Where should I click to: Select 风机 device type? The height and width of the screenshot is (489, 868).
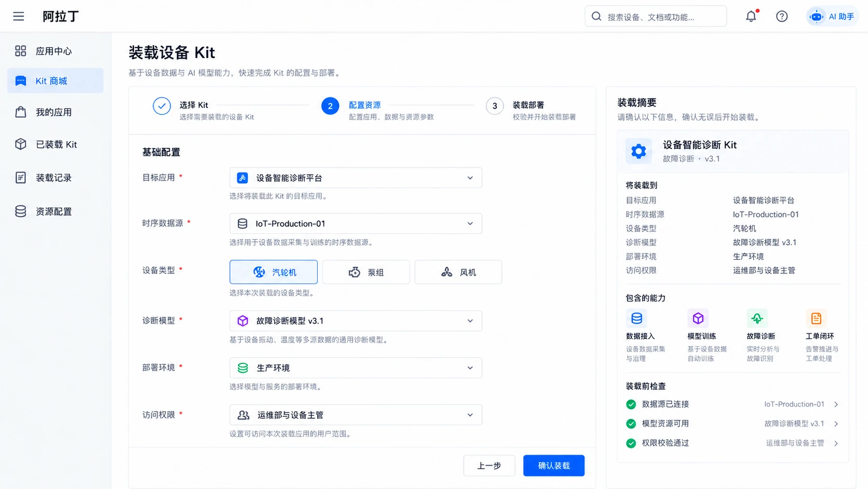pyautogui.click(x=458, y=272)
